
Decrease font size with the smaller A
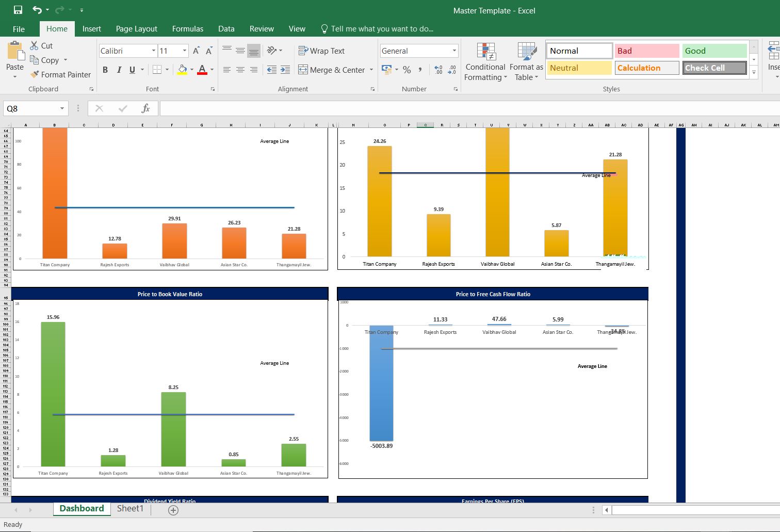[x=209, y=51]
